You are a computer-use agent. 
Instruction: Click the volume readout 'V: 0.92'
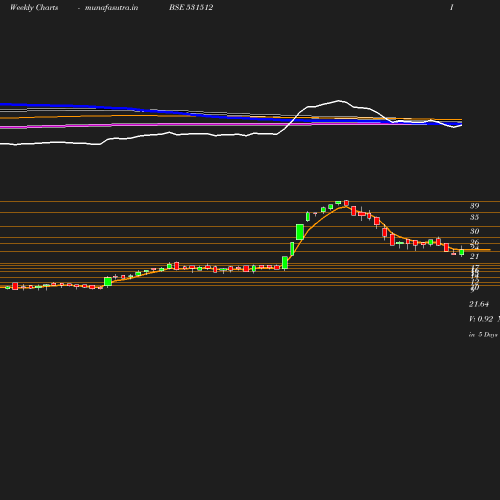[x=481, y=319]
